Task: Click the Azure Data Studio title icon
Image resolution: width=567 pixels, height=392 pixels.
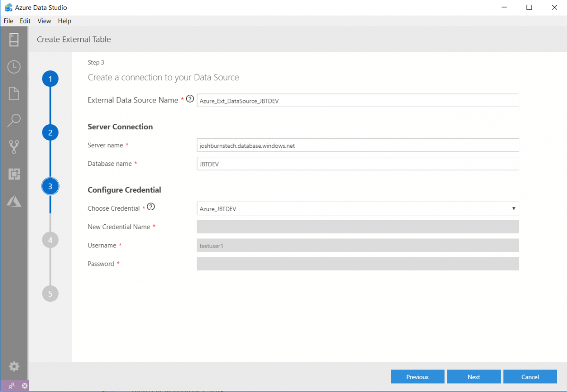Action: (8, 8)
